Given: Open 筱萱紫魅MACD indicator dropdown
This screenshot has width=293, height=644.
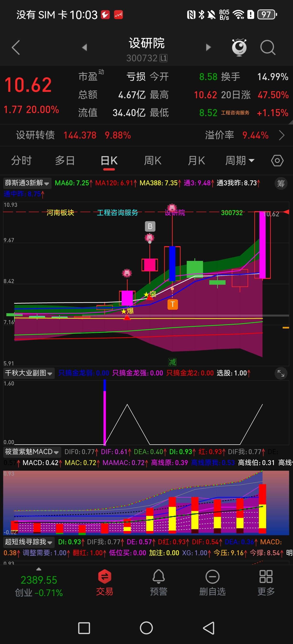Looking at the screenshot, I should pyautogui.click(x=32, y=452).
